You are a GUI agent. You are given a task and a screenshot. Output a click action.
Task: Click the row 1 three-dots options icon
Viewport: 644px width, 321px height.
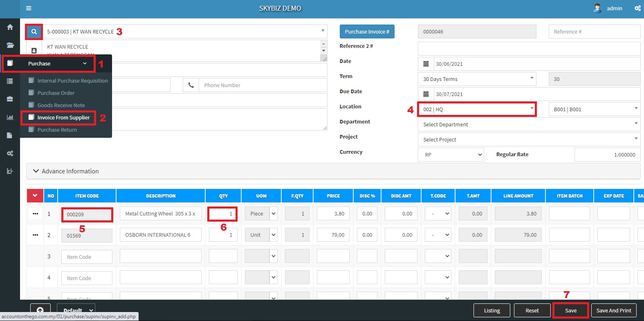(36, 214)
